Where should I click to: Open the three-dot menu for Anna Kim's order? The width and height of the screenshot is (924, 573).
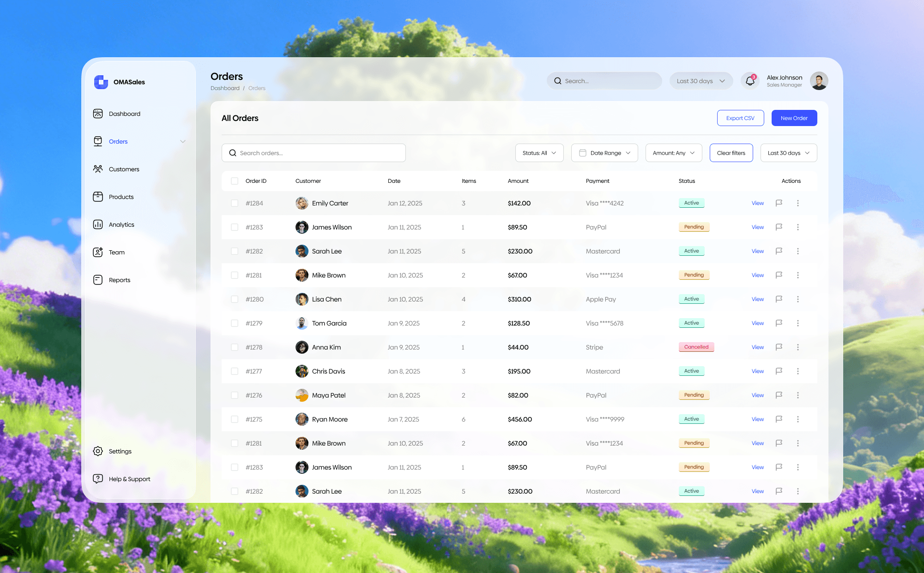797,347
